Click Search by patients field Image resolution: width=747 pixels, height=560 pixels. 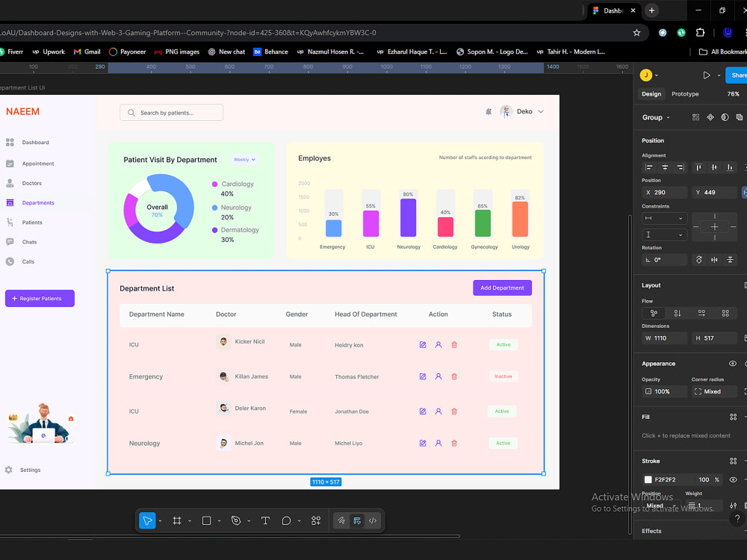pos(172,113)
